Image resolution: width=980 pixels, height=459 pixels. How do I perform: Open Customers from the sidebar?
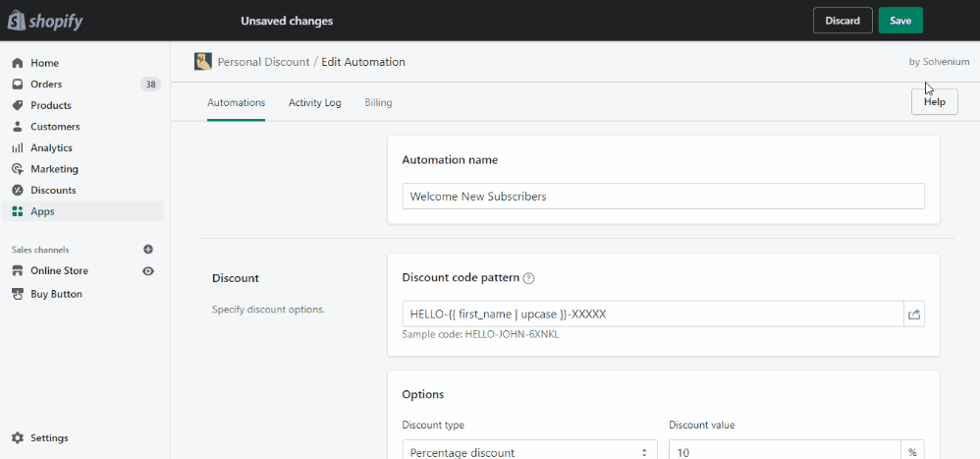[x=55, y=127]
